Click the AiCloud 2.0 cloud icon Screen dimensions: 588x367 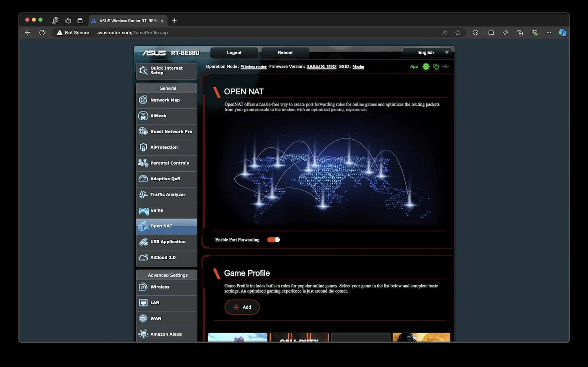pos(143,258)
